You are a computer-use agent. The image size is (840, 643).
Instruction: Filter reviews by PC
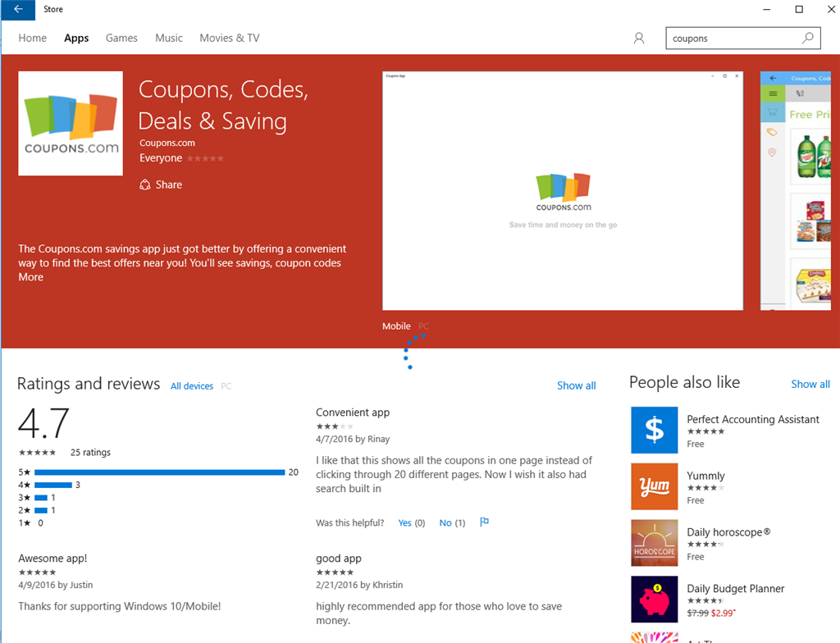226,385
